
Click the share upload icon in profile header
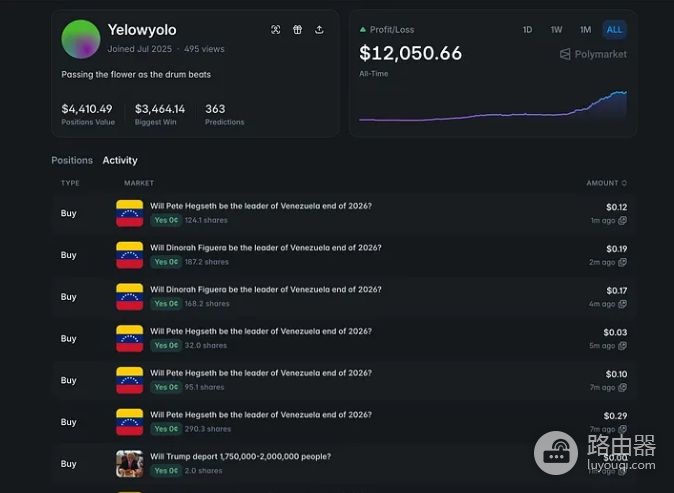[x=319, y=30]
